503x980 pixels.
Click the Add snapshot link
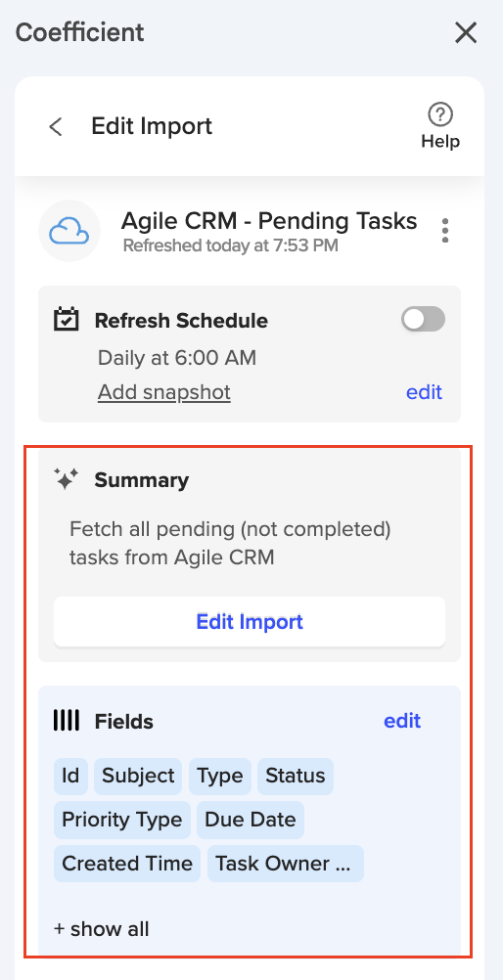point(163,392)
